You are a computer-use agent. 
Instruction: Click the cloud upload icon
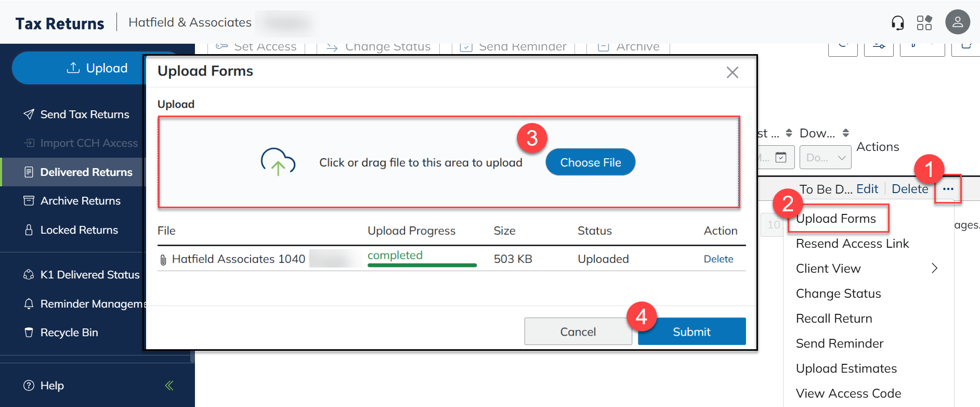(x=278, y=162)
